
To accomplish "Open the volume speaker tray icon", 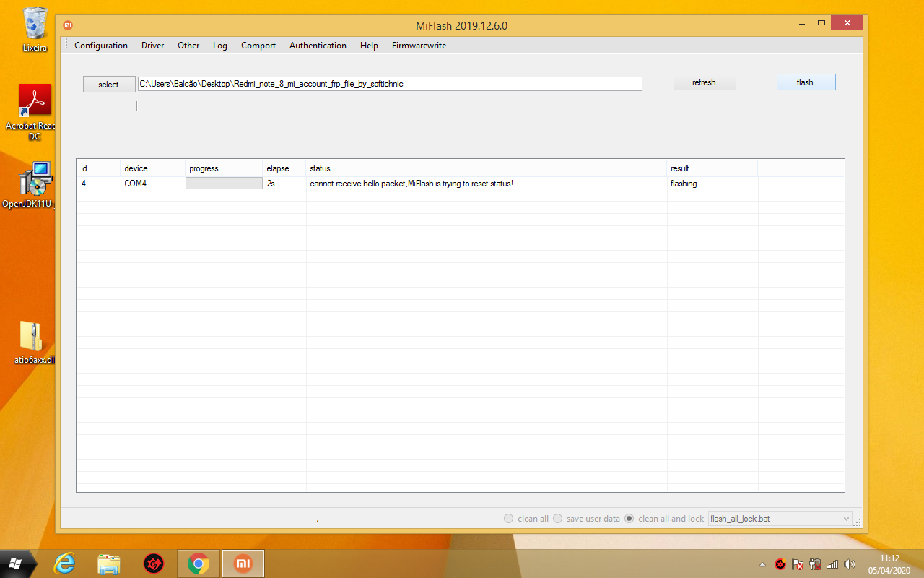I will 850,564.
